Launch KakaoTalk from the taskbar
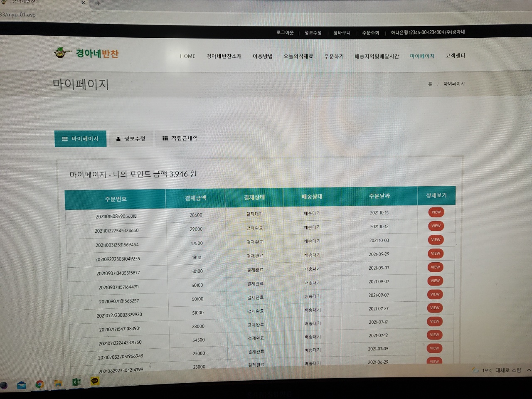The height and width of the screenshot is (399, 532). click(x=95, y=381)
